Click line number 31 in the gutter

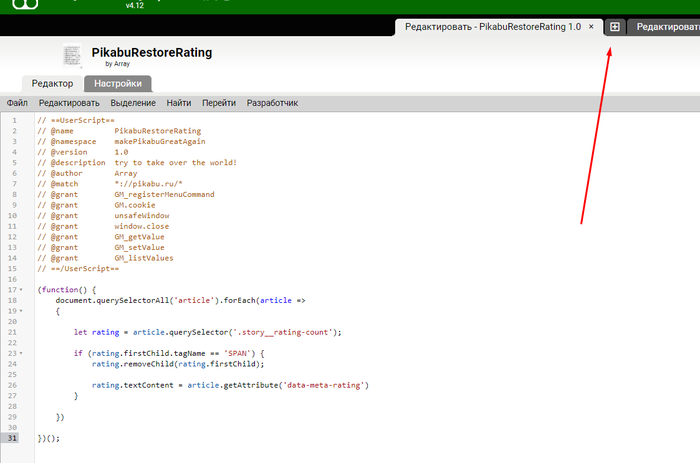point(13,438)
